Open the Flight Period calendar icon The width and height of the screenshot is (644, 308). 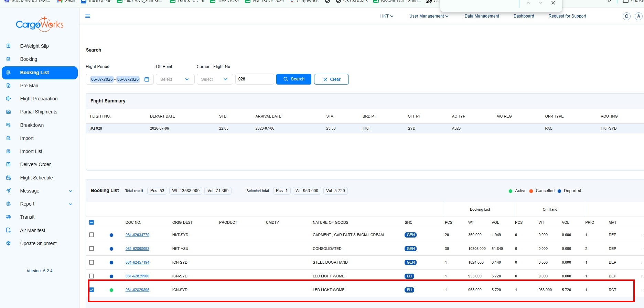click(x=147, y=79)
